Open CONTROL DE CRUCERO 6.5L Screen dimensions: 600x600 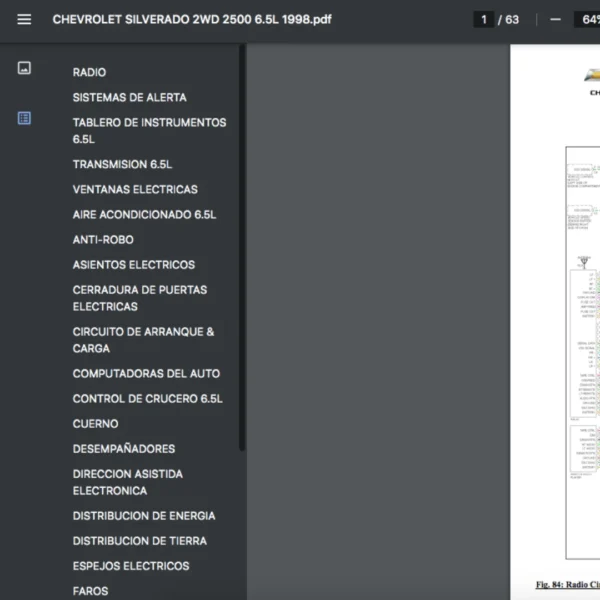tap(148, 399)
